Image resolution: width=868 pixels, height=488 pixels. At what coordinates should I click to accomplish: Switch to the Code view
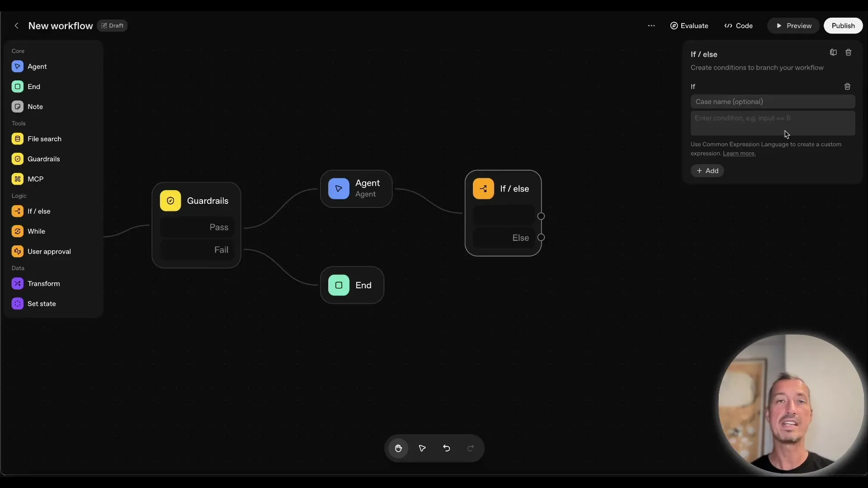[738, 26]
